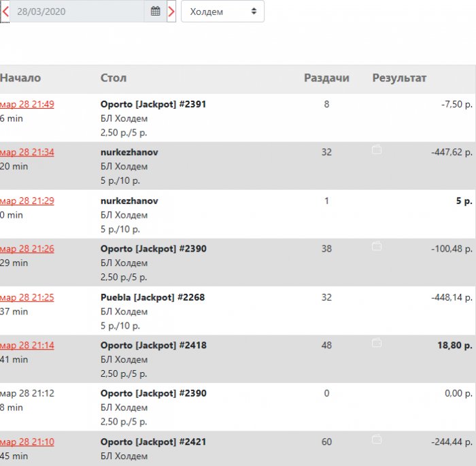
Task: Click the Начало column header
Action: 20,78
